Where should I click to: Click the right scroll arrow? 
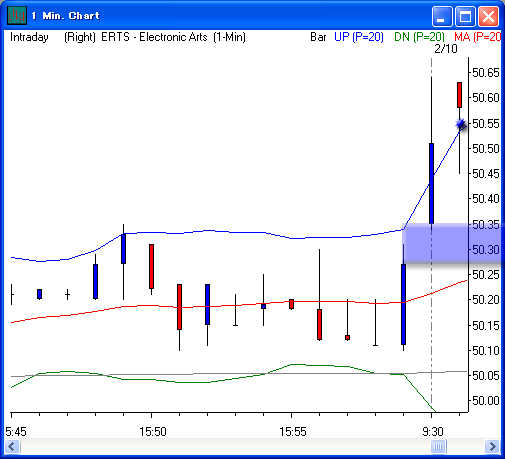tap(492, 446)
